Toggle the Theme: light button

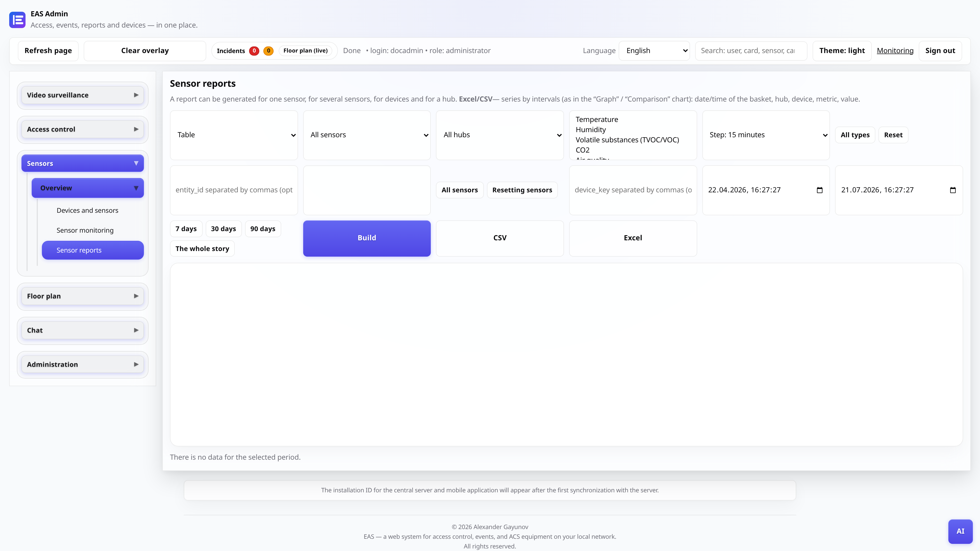(x=842, y=51)
